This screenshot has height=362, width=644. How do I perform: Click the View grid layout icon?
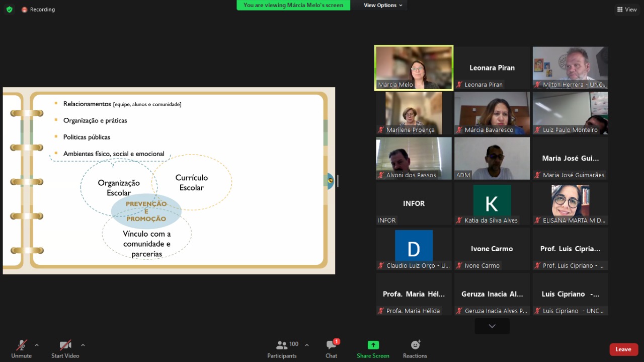[x=626, y=10]
